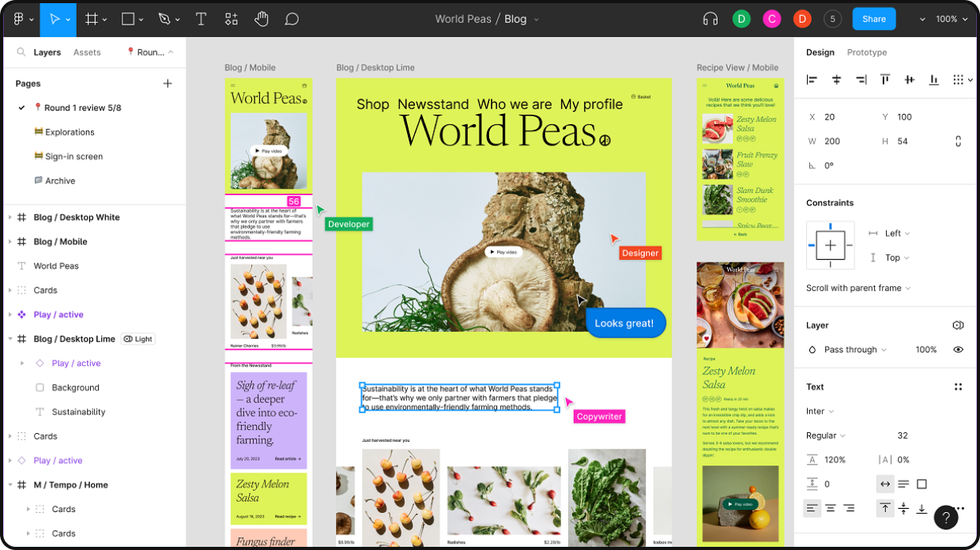Viewport: 980px width, 550px height.
Task: Expand the Blog / Desktop White layer
Action: pos(9,217)
